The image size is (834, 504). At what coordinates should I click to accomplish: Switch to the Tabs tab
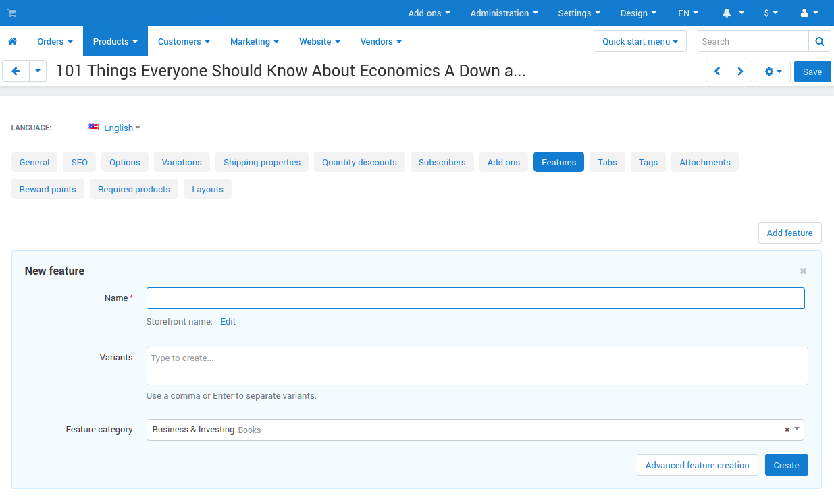coord(607,162)
